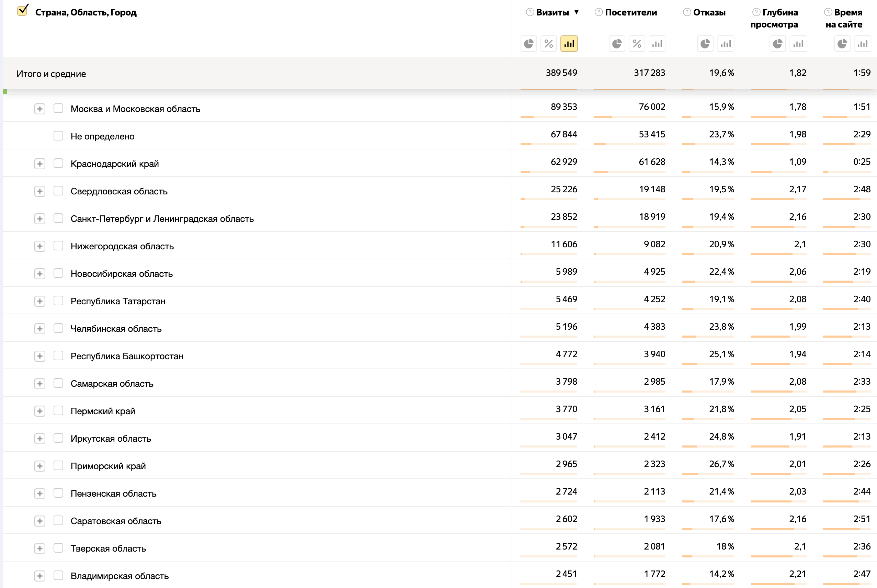This screenshot has width=877, height=588.
Task: Click pie chart icon under Глубина просмотра
Action: pyautogui.click(x=777, y=44)
